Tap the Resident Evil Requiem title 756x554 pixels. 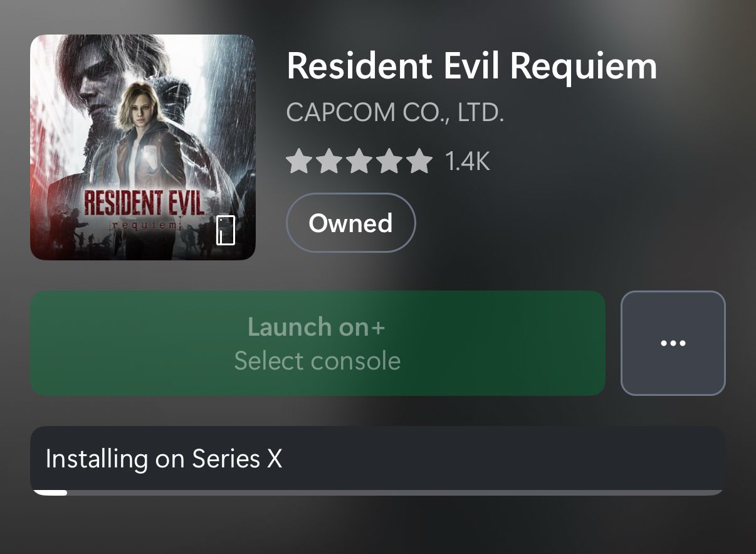[x=471, y=66]
